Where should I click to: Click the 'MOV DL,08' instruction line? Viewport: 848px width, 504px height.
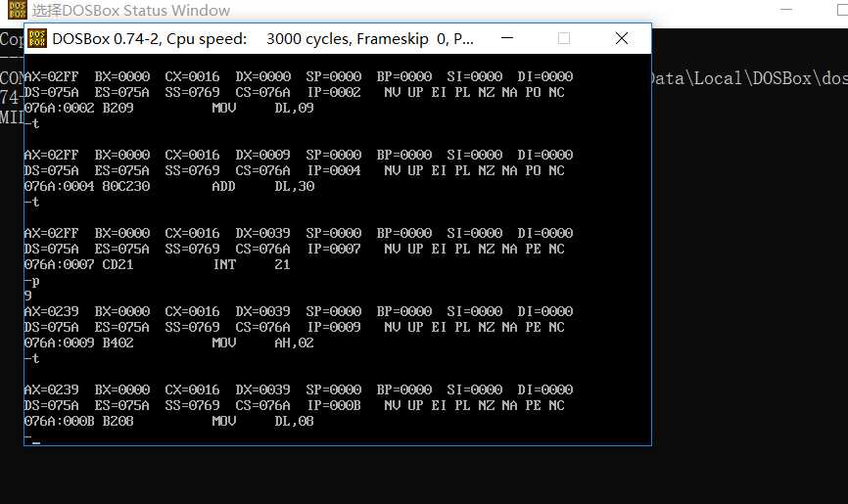168,421
